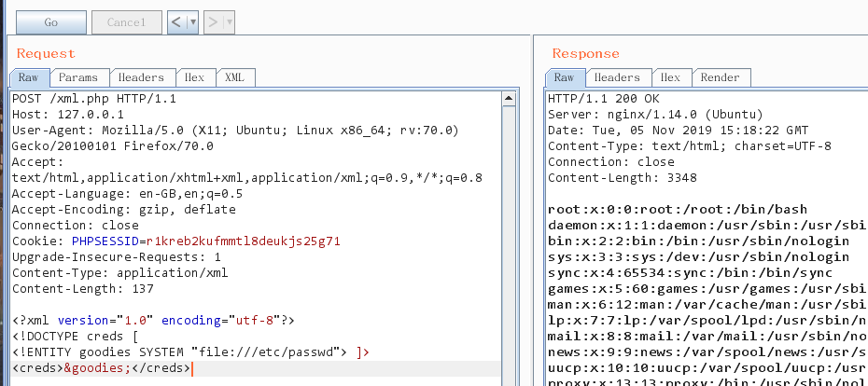Click the man:x:6:12 passwd entry
Viewport: 868px width, 386px height.
[x=707, y=305]
